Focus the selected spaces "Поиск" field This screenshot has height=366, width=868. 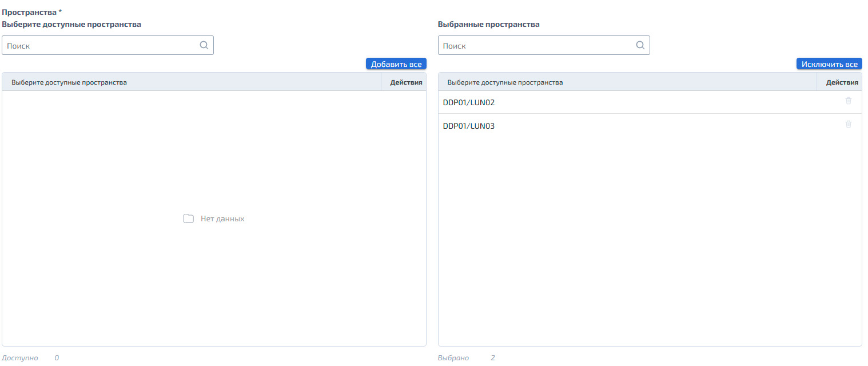(544, 46)
